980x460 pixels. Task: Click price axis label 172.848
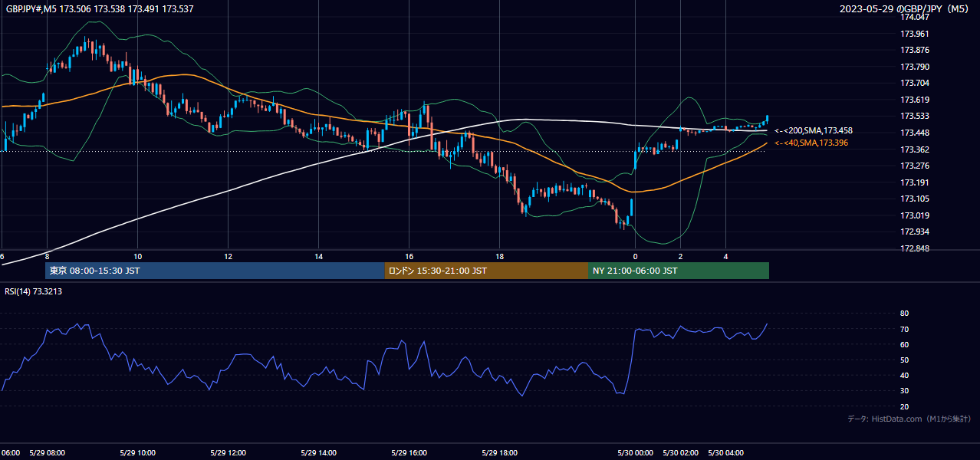click(915, 248)
